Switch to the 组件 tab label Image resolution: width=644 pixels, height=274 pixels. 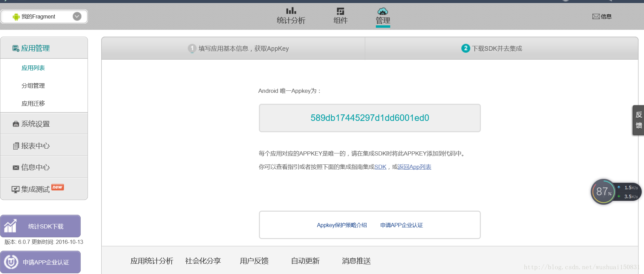tap(341, 21)
